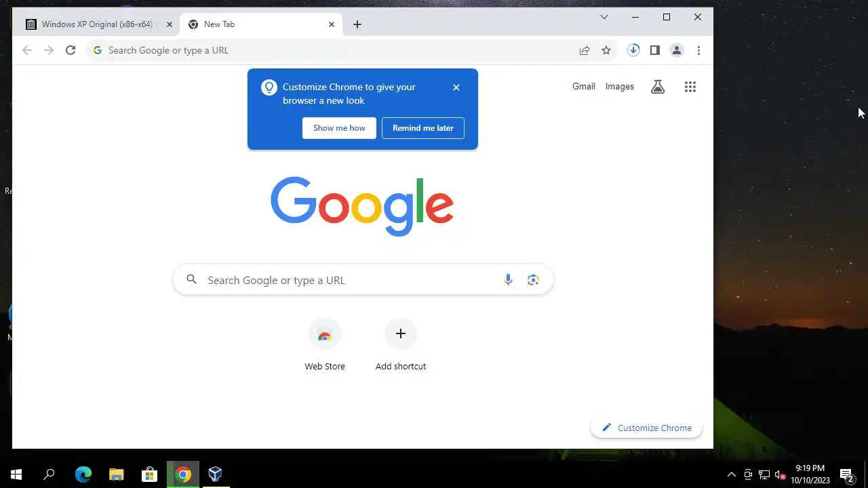Select the New Tab tab
Screen dimensions: 868x488
[x=261, y=24]
